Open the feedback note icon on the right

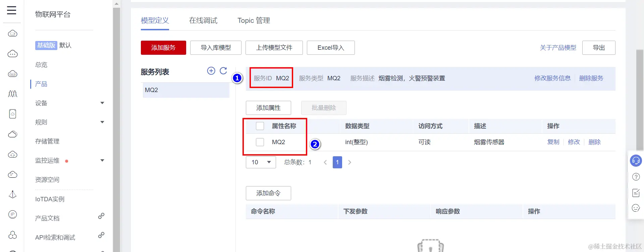tap(636, 193)
